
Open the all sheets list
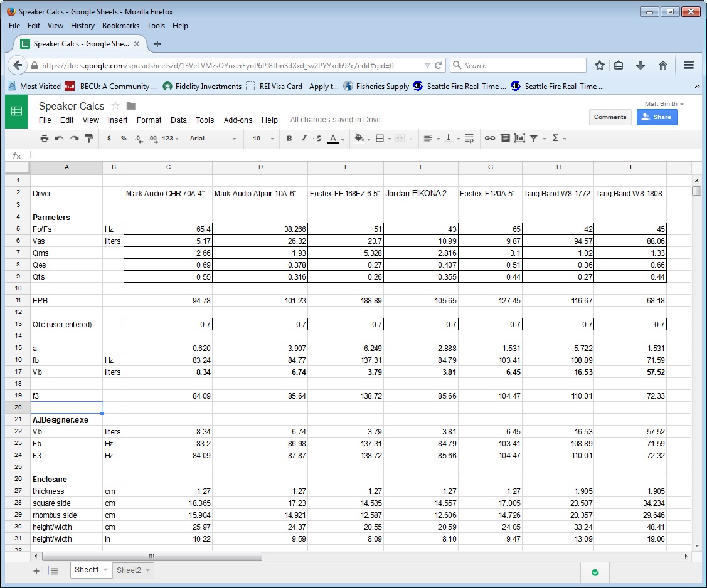54,571
